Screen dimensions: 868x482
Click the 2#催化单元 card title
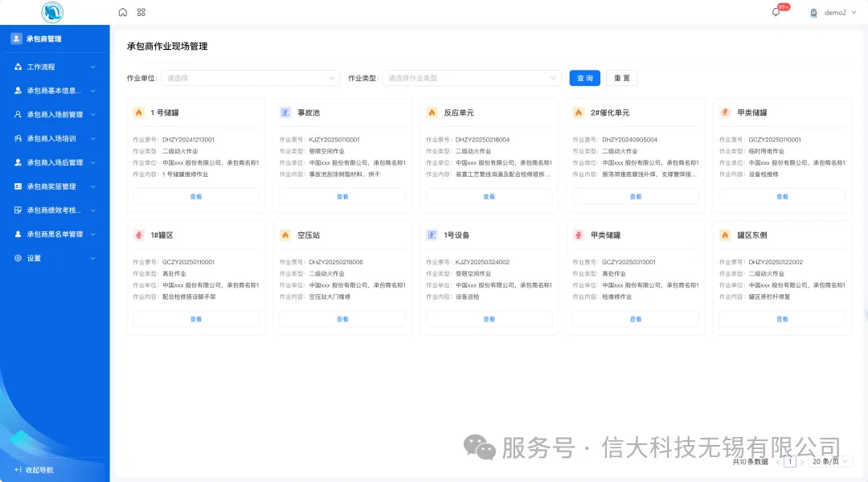pyautogui.click(x=610, y=113)
